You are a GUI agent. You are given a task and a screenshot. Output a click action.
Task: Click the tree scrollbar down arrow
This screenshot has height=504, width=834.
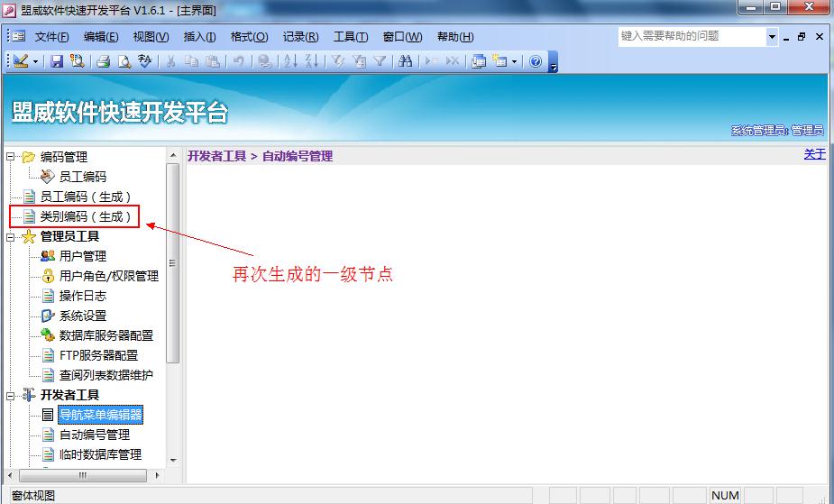coord(173,461)
